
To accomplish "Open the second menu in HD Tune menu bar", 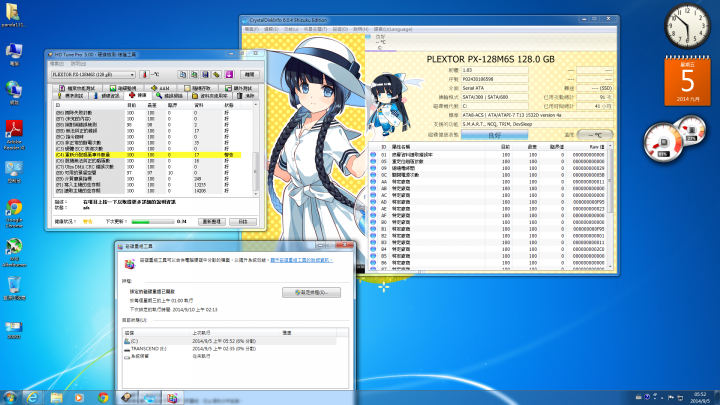I will click(79, 64).
